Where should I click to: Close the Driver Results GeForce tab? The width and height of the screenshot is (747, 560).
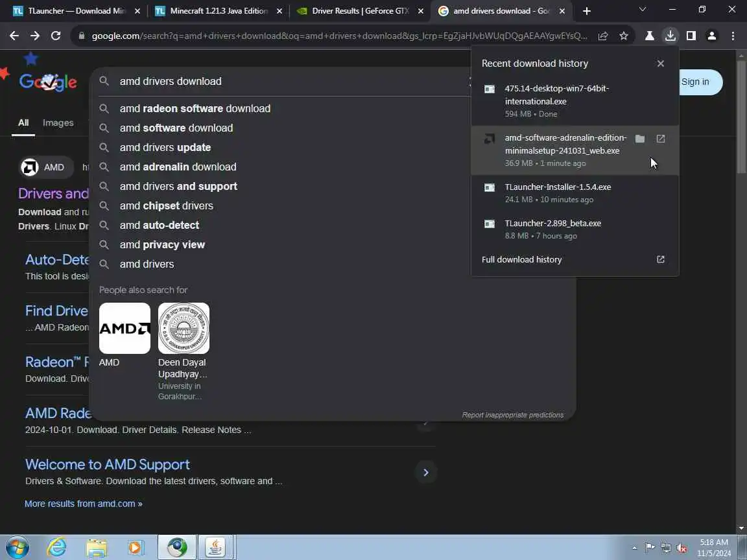pyautogui.click(x=421, y=11)
